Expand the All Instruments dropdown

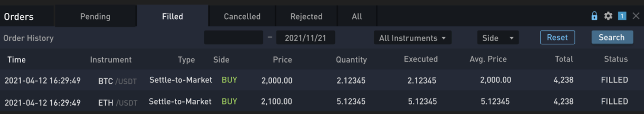[x=412, y=38]
